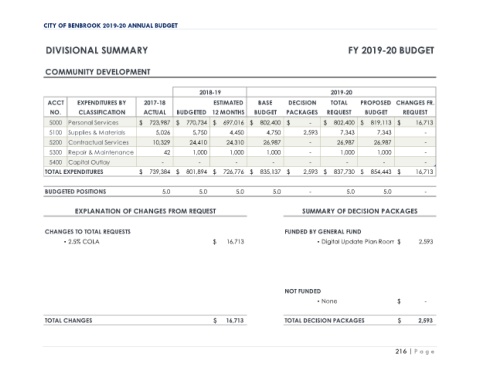480x371 pixels.
Task: Click account number 5200
Action: [x=56, y=142]
